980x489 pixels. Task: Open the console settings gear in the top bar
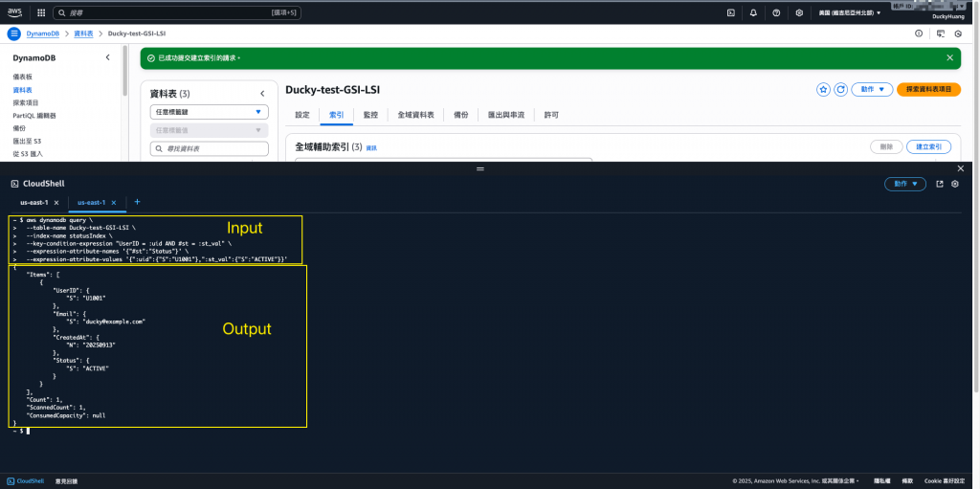[799, 12]
